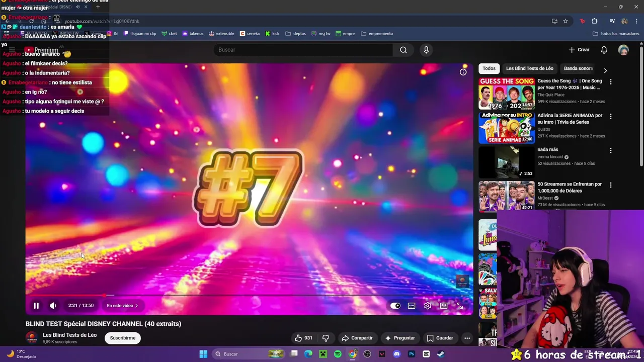Image resolution: width=644 pixels, height=362 pixels.
Task: Expand the 'En este video' chapters chip
Action: point(122,306)
